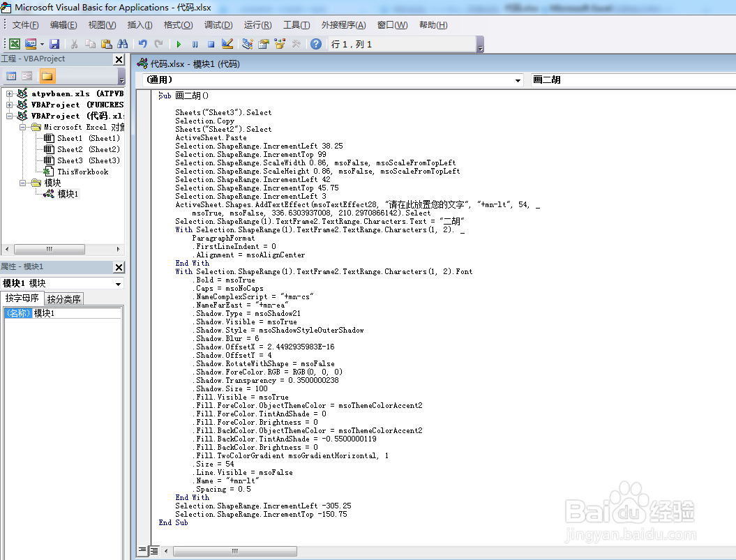
Task: Open the 窗口(W) menu
Action: [x=392, y=25]
